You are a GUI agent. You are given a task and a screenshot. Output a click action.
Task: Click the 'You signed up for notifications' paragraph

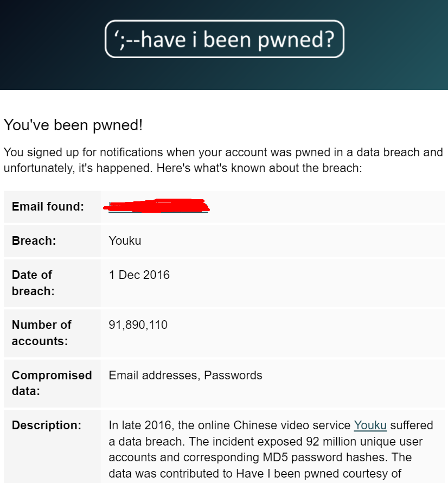coord(223,160)
